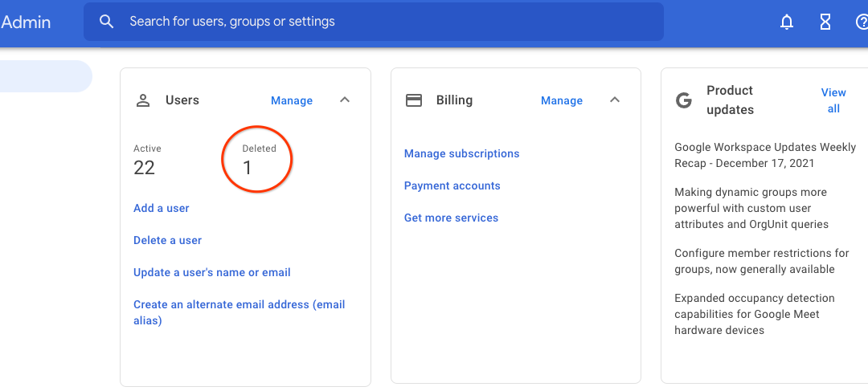Click the Product updates heading
This screenshot has width=868, height=391.
click(730, 100)
